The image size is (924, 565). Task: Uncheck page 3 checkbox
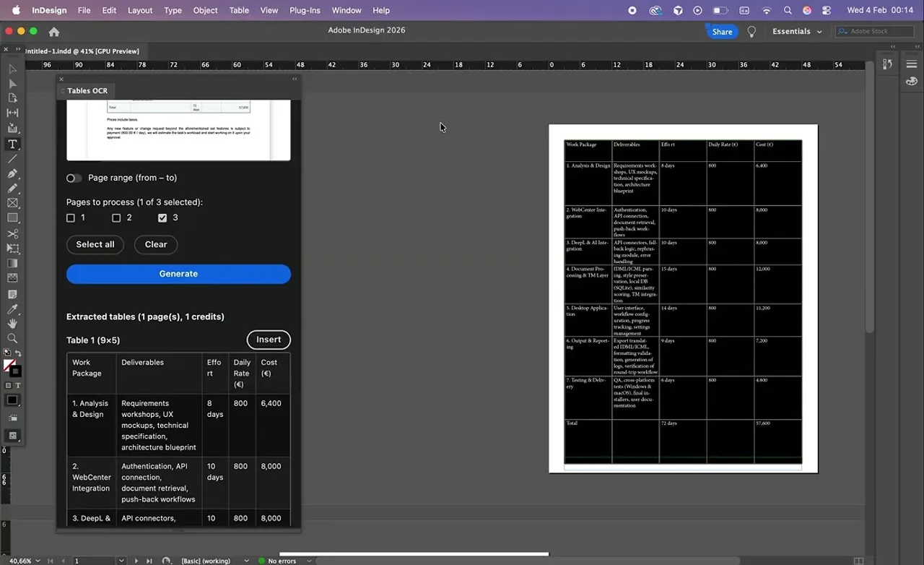tap(162, 217)
